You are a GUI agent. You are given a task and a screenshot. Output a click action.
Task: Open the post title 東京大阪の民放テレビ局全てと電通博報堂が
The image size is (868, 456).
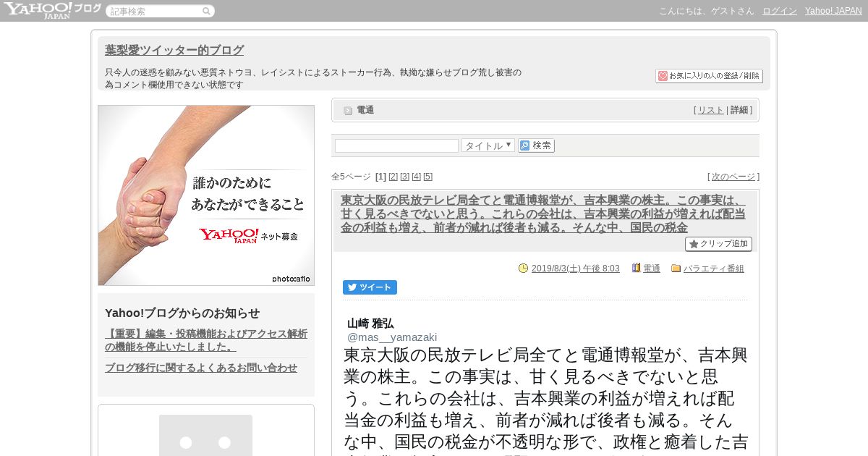click(x=543, y=214)
